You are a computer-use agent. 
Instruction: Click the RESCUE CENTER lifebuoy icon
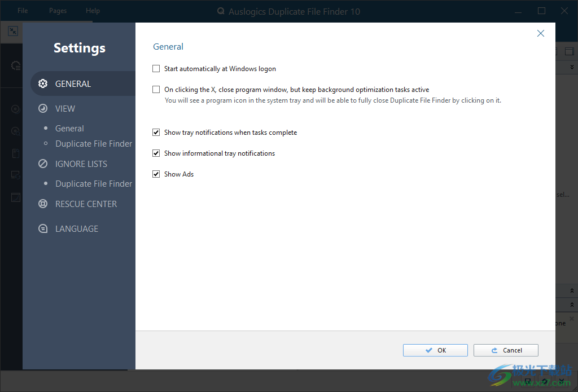coord(43,204)
